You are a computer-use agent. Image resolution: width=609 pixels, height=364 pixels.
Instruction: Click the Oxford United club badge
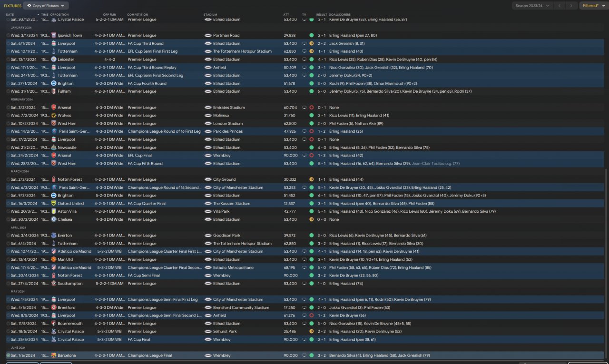pos(54,204)
